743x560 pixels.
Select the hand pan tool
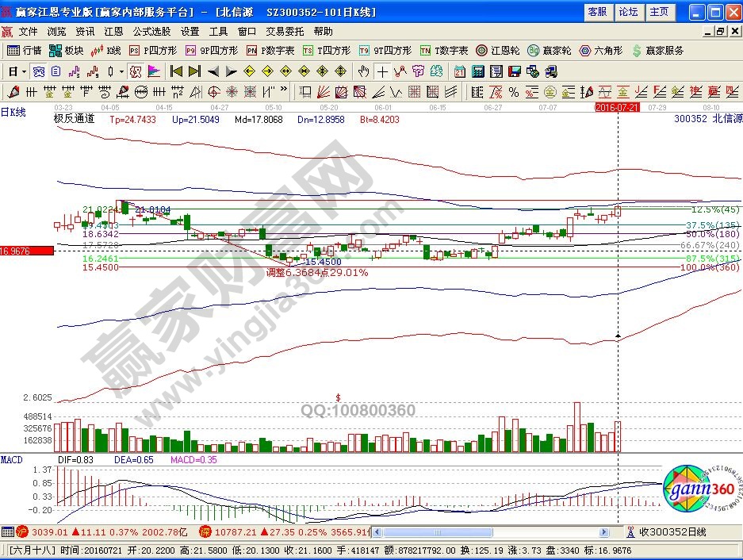pos(364,71)
